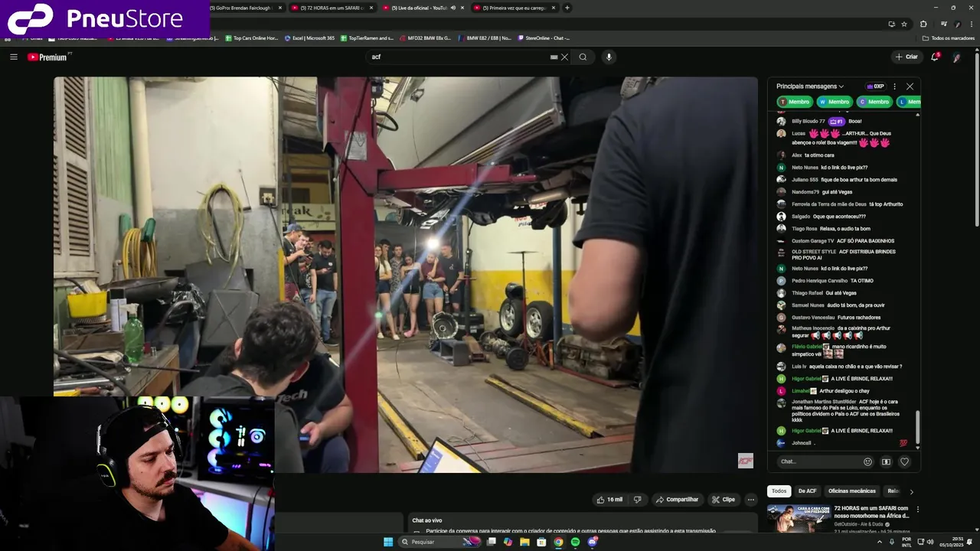Select the first Membro chip with T avatar
This screenshot has width=980, height=551.
pyautogui.click(x=794, y=102)
